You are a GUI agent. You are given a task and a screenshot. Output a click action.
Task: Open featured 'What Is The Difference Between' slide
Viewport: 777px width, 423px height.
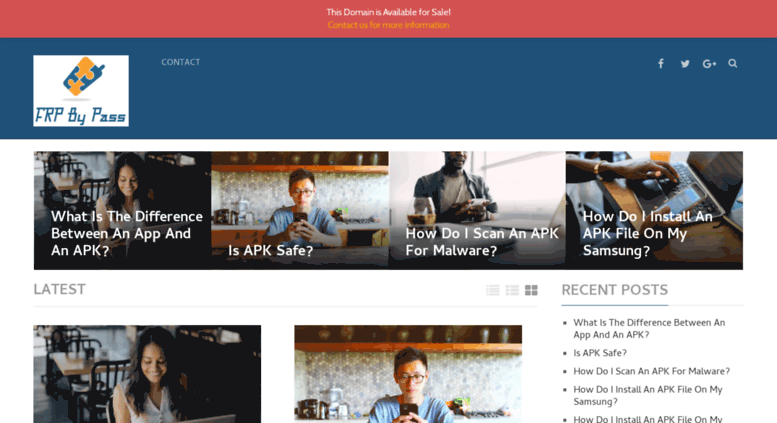click(122, 211)
